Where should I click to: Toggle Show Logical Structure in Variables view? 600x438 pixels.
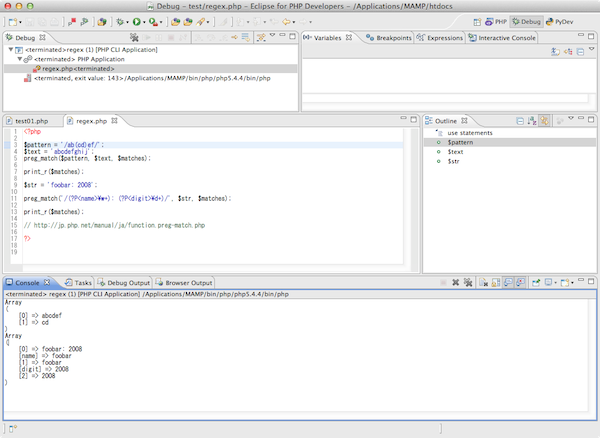pos(568,51)
